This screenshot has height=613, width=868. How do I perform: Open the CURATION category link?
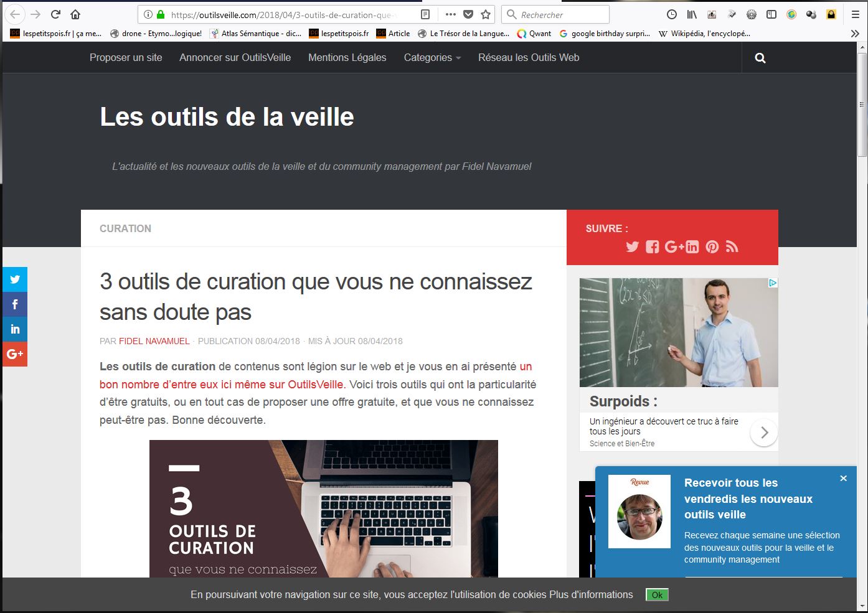pos(125,228)
